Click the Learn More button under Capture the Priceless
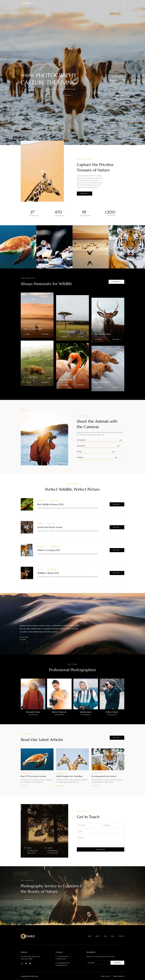Screen dimensions: 145x980 [x=84, y=194]
